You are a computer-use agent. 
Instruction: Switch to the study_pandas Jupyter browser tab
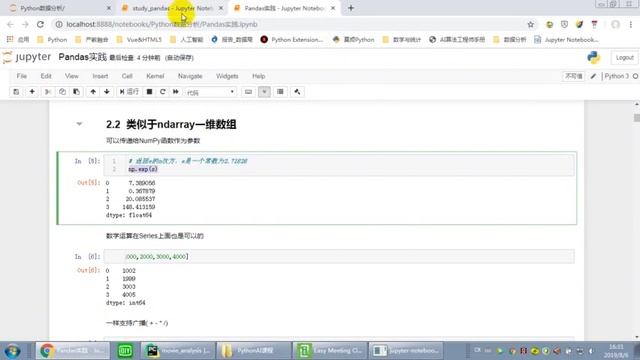[x=171, y=8]
